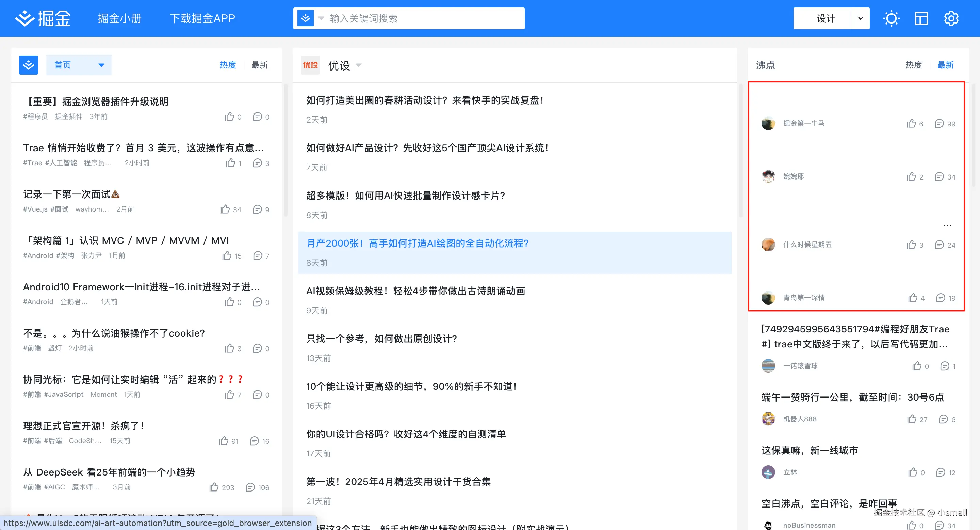Click the blue Juejin icon beside 首页 selector
This screenshot has width=980, height=530.
(29, 65)
